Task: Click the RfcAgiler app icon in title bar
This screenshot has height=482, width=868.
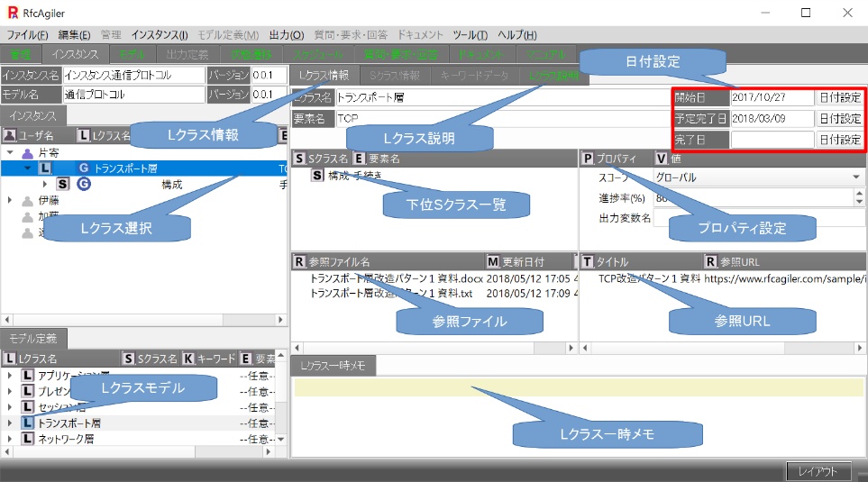Action: (13, 13)
